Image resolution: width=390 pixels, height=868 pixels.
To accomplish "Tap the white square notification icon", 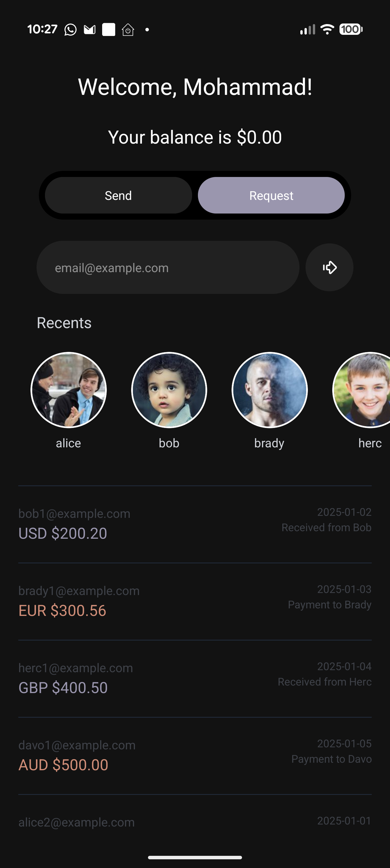I will 109,30.
